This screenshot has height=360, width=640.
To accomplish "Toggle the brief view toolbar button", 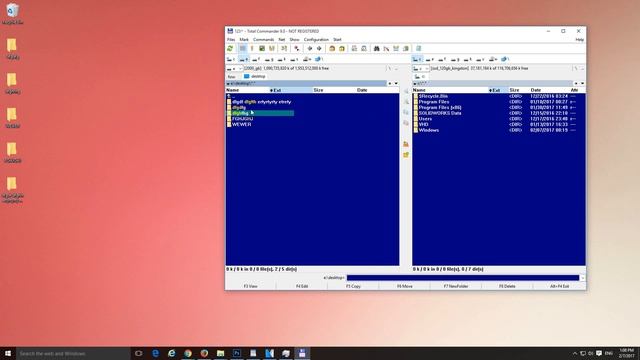I will coord(242,49).
